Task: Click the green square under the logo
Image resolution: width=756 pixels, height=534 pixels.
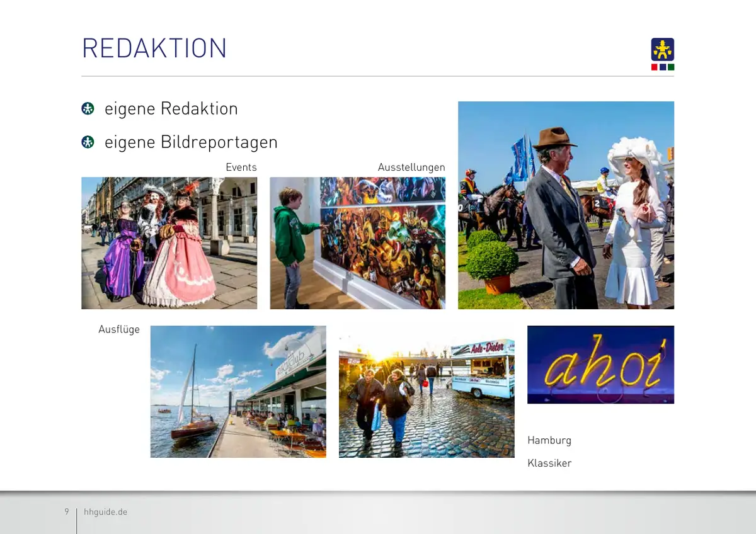Action: (x=671, y=67)
